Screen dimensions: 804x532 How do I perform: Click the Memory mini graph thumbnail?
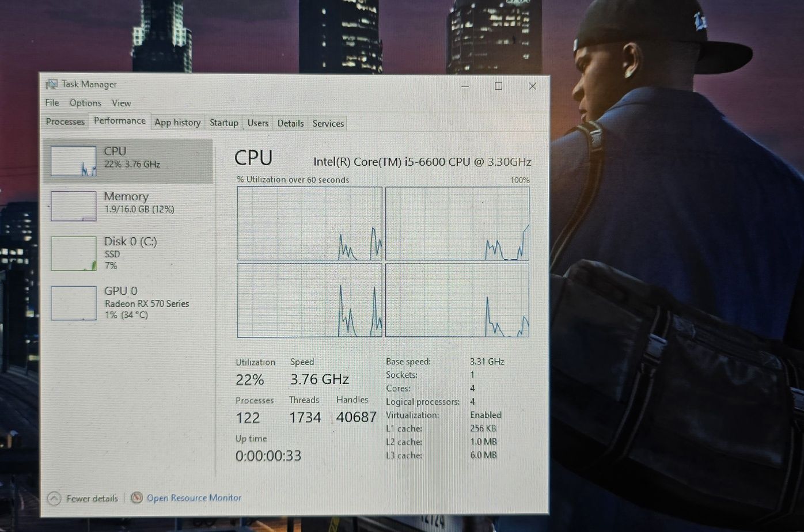click(74, 206)
